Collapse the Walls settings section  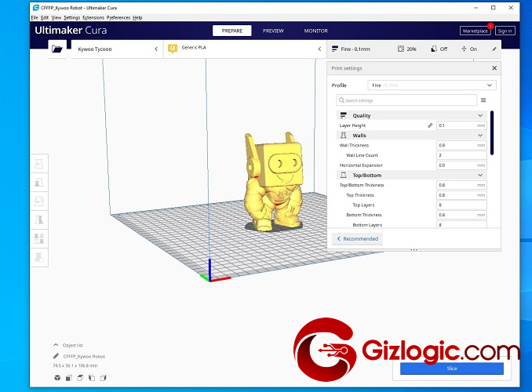(x=480, y=136)
